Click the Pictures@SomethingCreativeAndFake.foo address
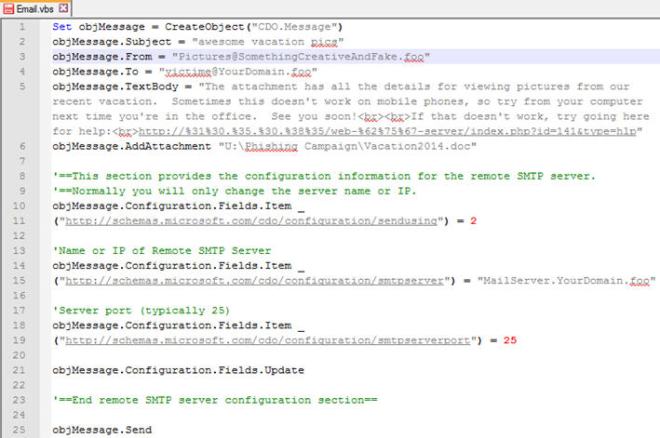660x438 pixels. (301, 57)
